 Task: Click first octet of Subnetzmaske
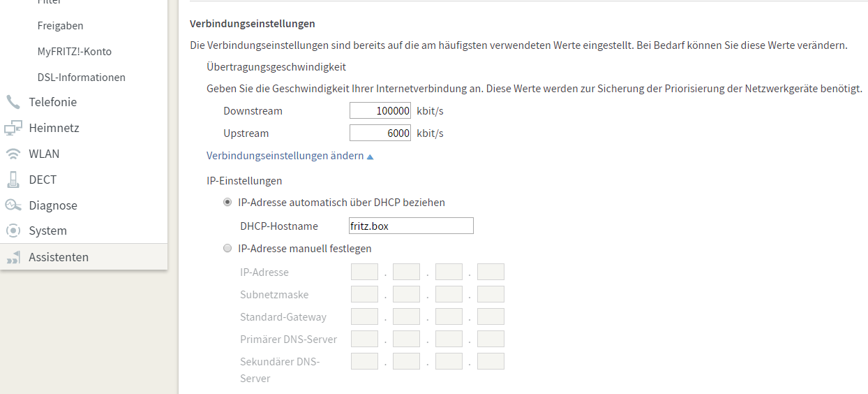[x=364, y=294]
